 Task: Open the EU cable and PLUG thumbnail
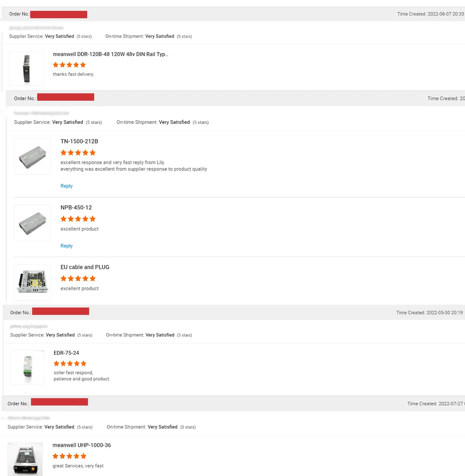pos(32,282)
